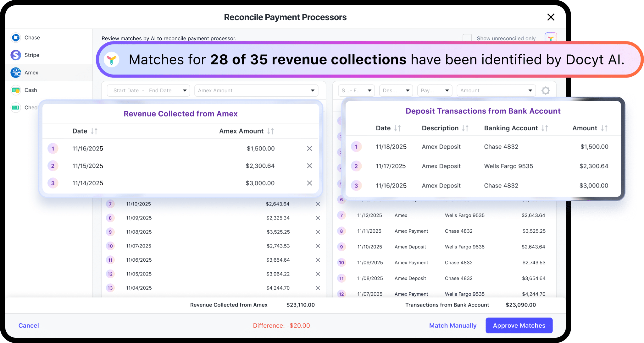Sort deposit table by Amount
Image resolution: width=644 pixels, height=343 pixels.
(x=604, y=128)
